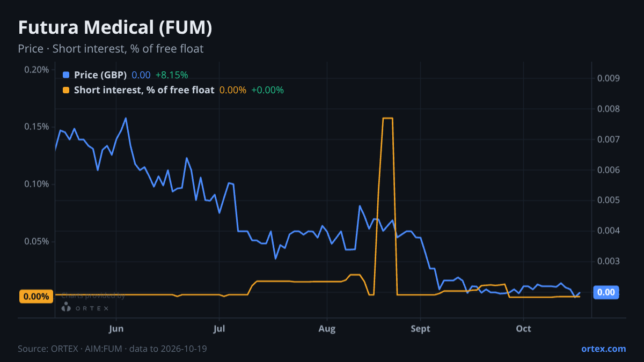644x362 pixels.
Task: Click the 0.20% left axis label
Action: point(36,70)
